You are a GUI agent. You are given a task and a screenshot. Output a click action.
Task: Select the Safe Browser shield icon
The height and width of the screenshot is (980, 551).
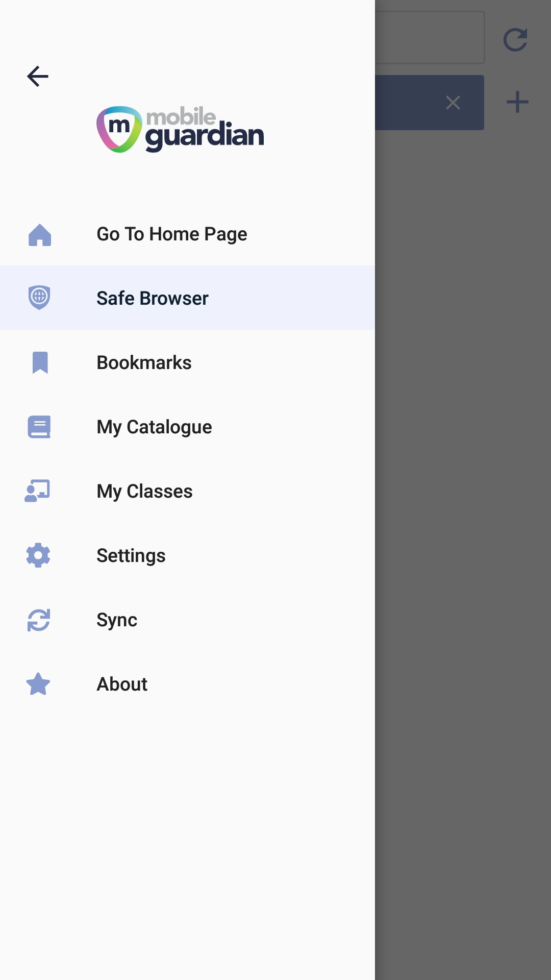(39, 298)
